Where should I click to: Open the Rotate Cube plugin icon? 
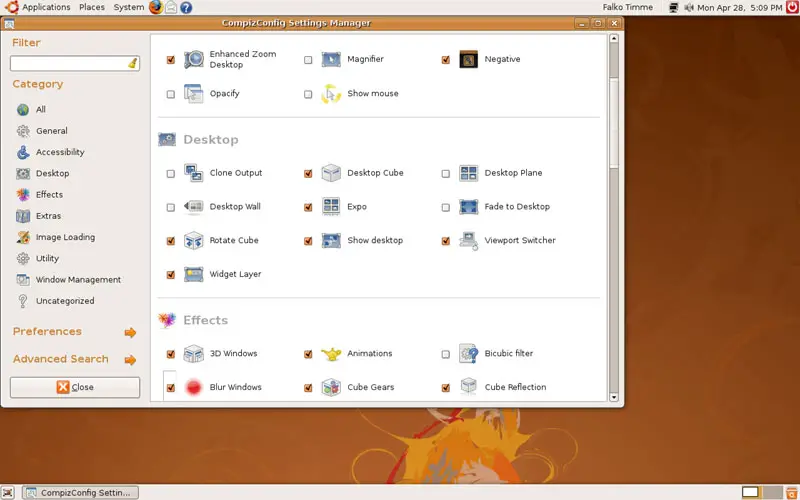click(193, 241)
